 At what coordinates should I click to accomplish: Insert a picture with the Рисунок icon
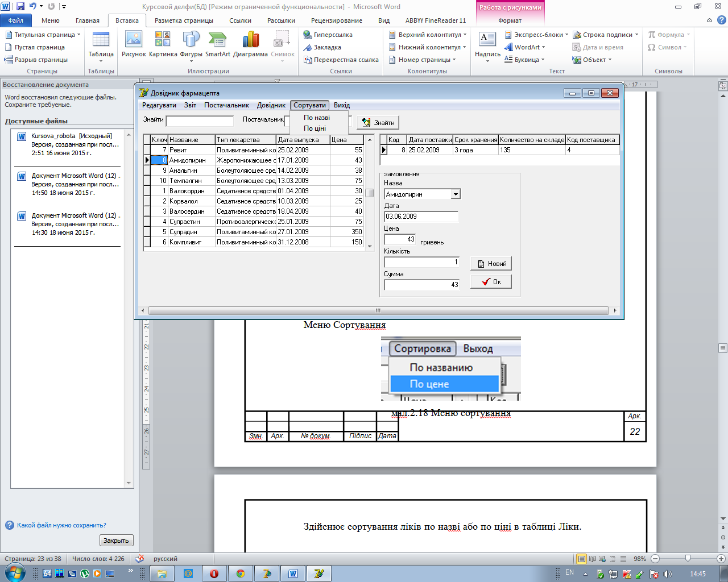(134, 44)
